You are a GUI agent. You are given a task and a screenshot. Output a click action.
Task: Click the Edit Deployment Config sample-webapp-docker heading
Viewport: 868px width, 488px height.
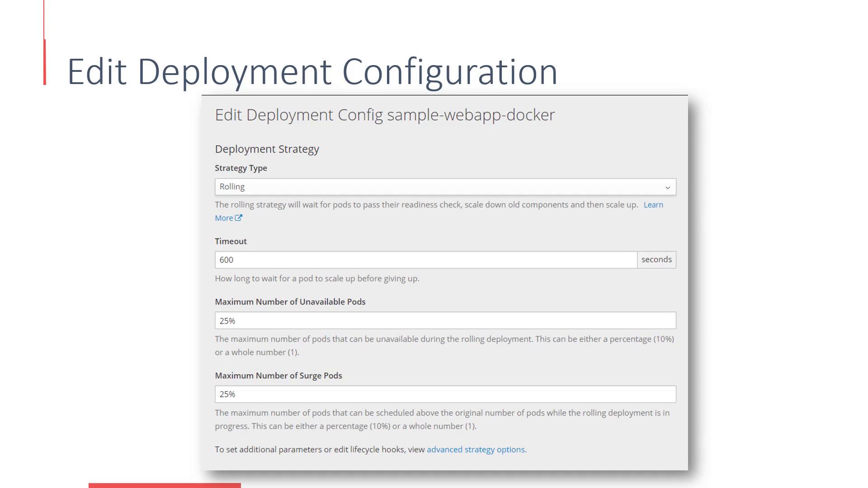point(385,115)
